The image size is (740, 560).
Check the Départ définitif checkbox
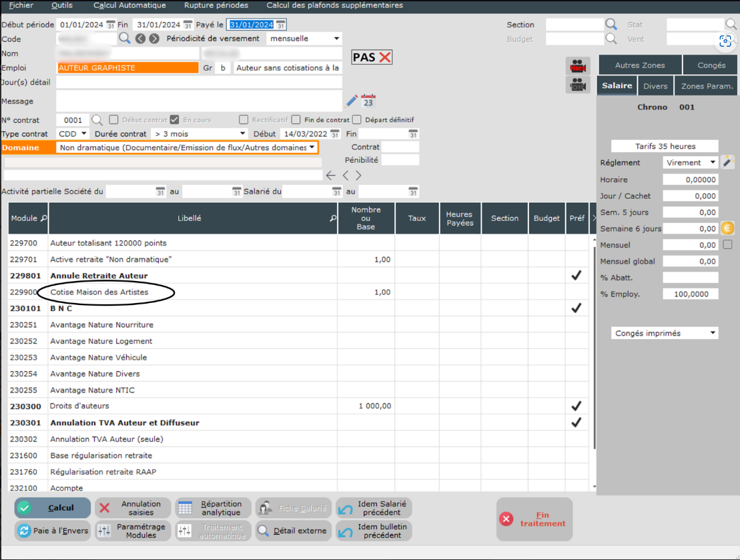click(357, 120)
